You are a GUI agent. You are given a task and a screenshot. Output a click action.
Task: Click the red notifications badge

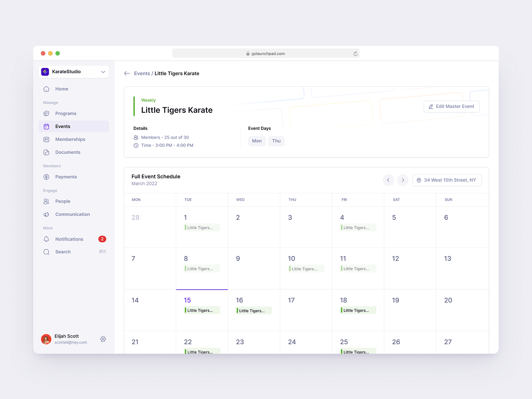click(102, 239)
